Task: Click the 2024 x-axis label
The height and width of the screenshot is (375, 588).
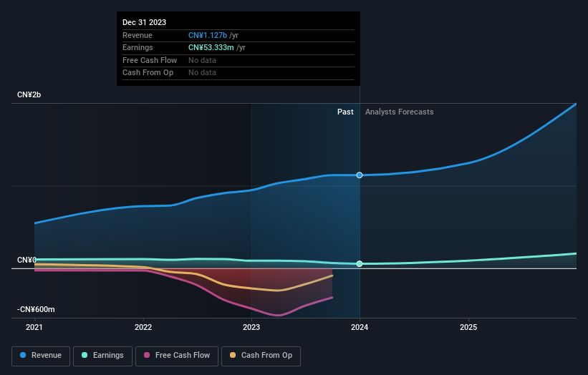Action: tap(360, 328)
